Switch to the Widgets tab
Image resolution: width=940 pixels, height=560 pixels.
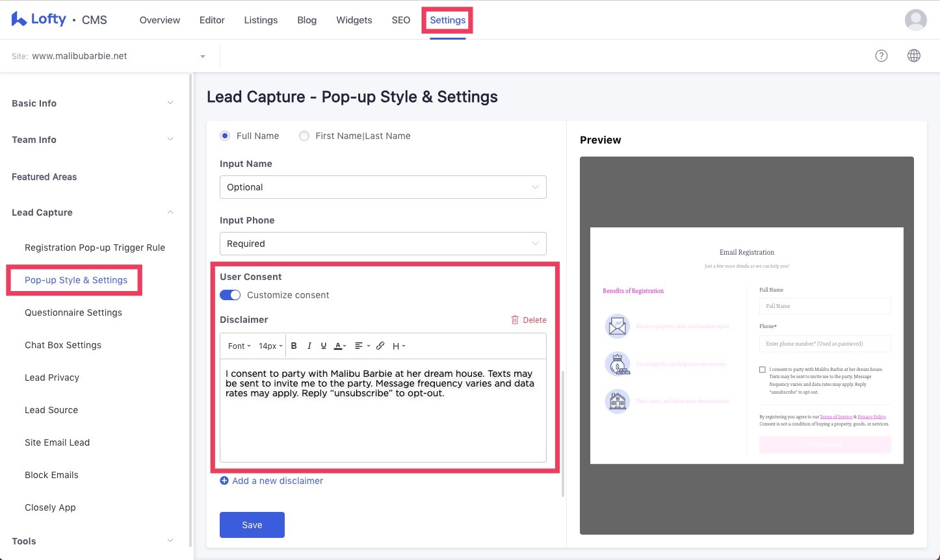click(354, 20)
